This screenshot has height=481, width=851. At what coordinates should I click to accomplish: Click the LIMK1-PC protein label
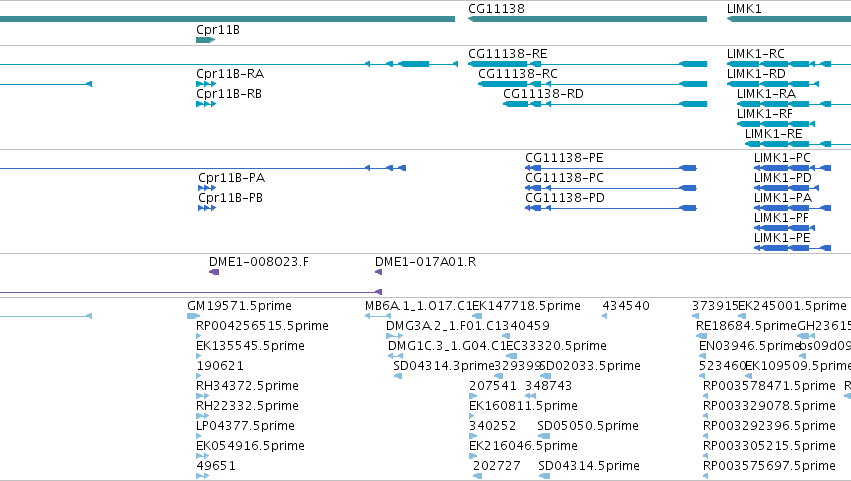pyautogui.click(x=782, y=158)
